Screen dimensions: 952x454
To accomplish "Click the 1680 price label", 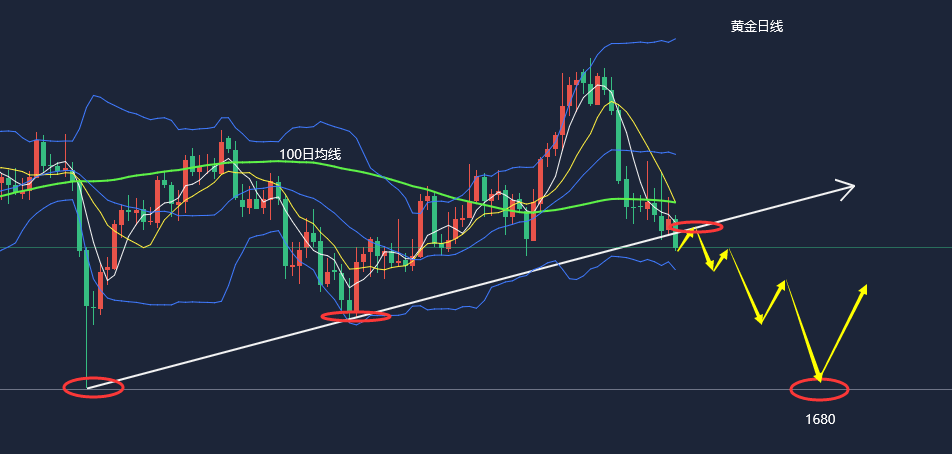I will click(x=820, y=419).
